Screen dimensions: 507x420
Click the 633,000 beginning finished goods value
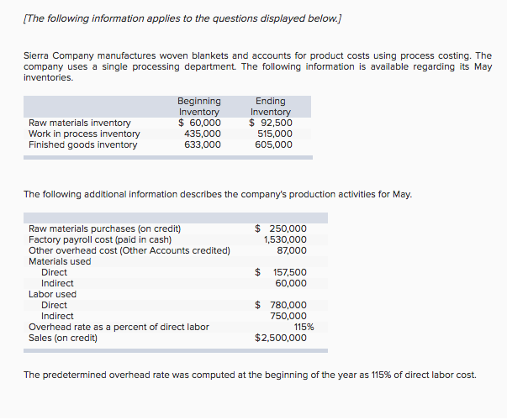203,144
